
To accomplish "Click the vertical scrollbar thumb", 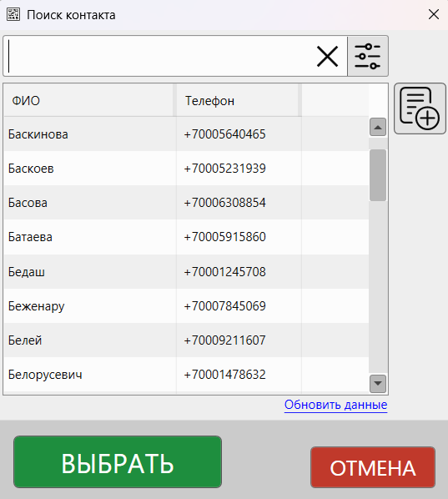I will coord(378,175).
